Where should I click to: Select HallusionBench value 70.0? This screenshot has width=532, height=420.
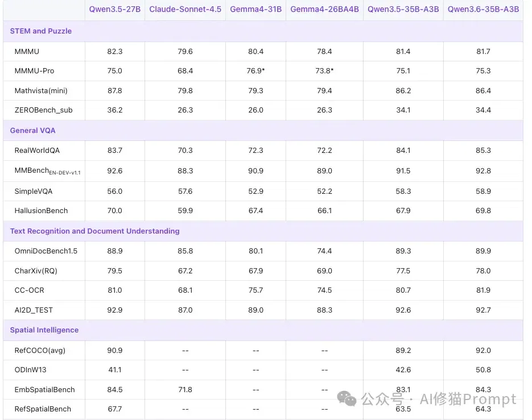pos(115,210)
